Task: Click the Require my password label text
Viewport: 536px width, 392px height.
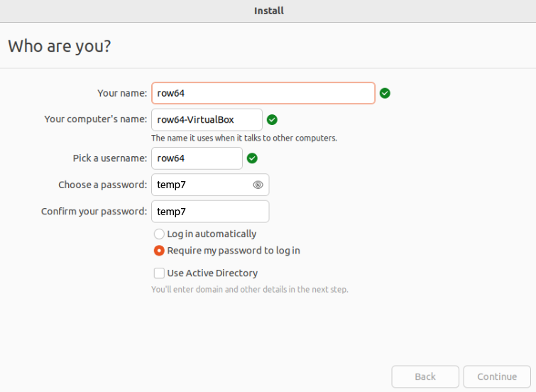Action: tap(234, 251)
